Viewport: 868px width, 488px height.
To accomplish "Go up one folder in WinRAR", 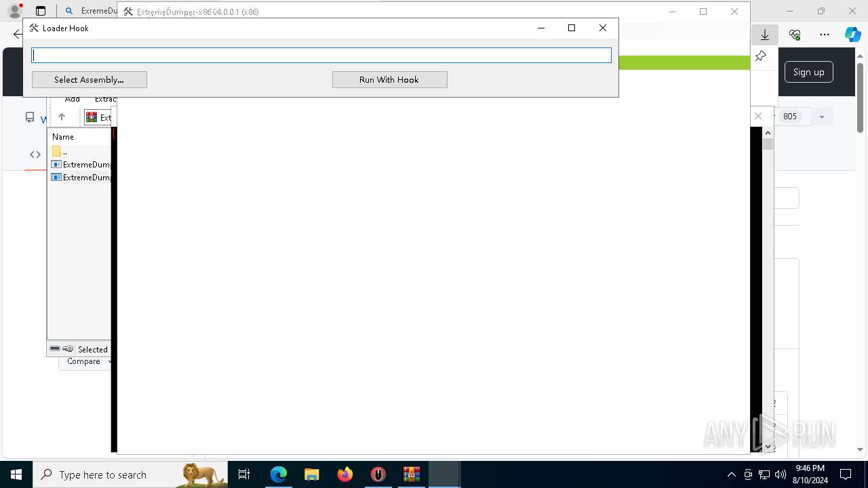I will (x=62, y=117).
